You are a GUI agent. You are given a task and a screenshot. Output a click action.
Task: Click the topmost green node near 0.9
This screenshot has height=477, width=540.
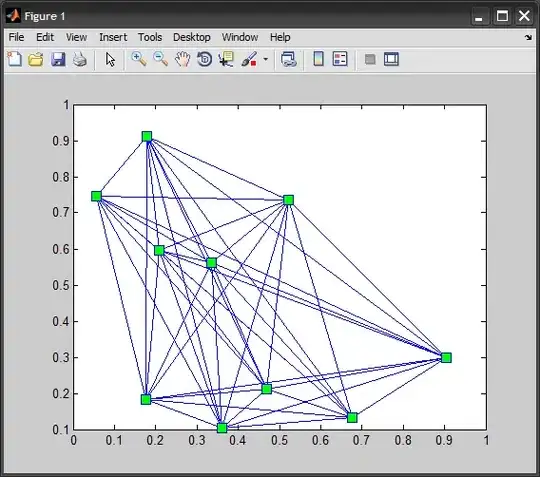147,137
